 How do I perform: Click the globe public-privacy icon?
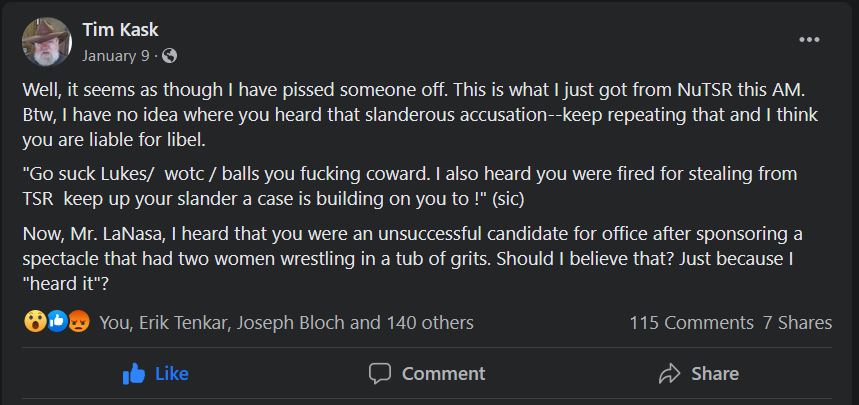(x=169, y=55)
